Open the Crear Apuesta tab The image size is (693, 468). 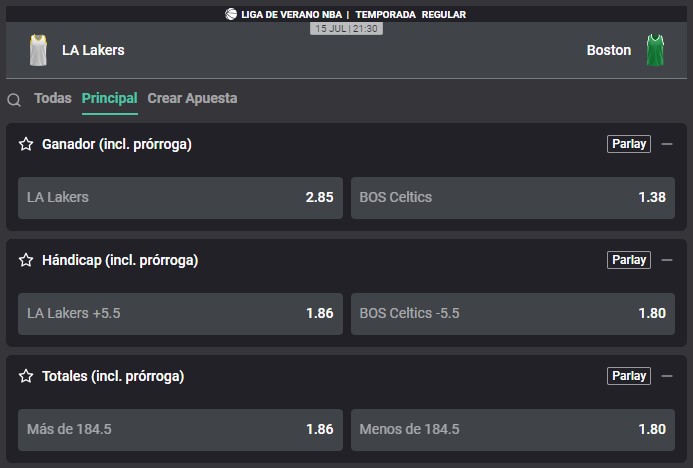[x=192, y=98]
